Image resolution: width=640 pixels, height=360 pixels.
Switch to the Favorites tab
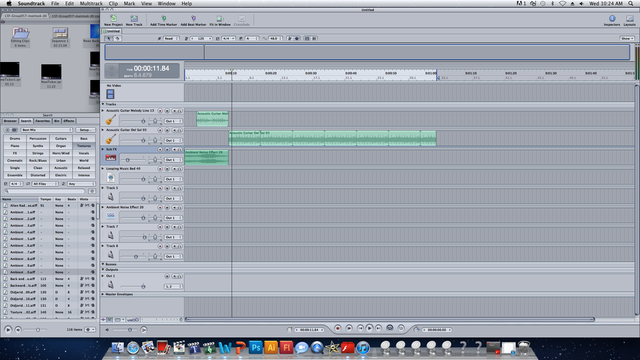[42, 121]
